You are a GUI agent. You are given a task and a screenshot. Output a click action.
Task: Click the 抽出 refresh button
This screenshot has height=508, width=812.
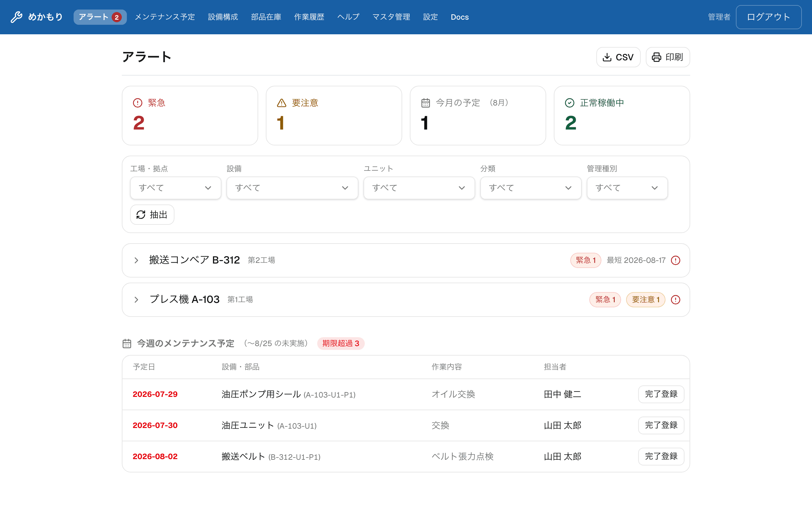(152, 215)
